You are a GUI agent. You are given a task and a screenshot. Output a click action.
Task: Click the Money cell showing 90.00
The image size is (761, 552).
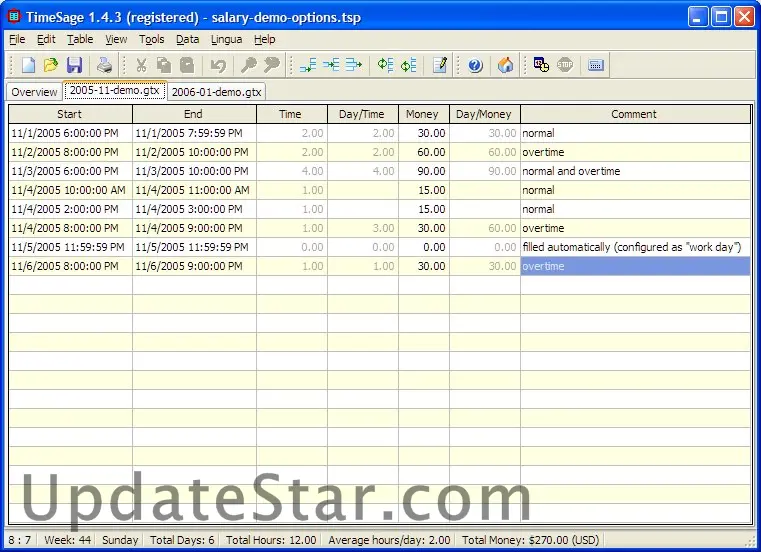423,171
